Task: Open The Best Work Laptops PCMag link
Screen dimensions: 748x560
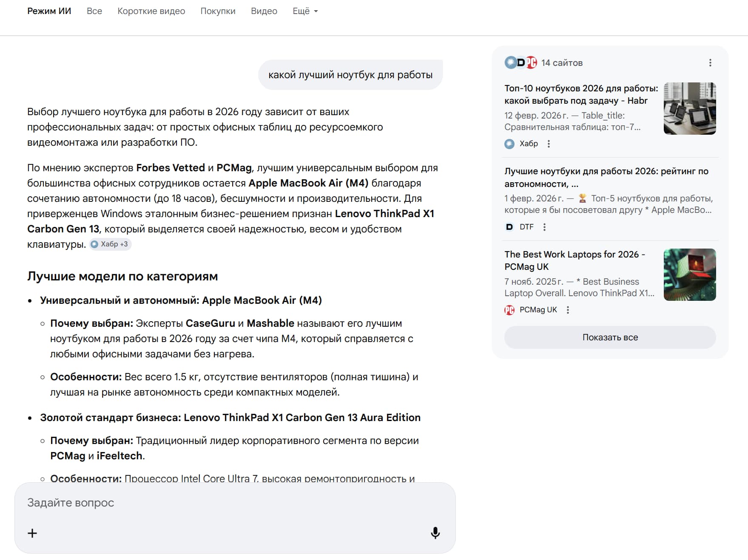Action: pyautogui.click(x=575, y=260)
